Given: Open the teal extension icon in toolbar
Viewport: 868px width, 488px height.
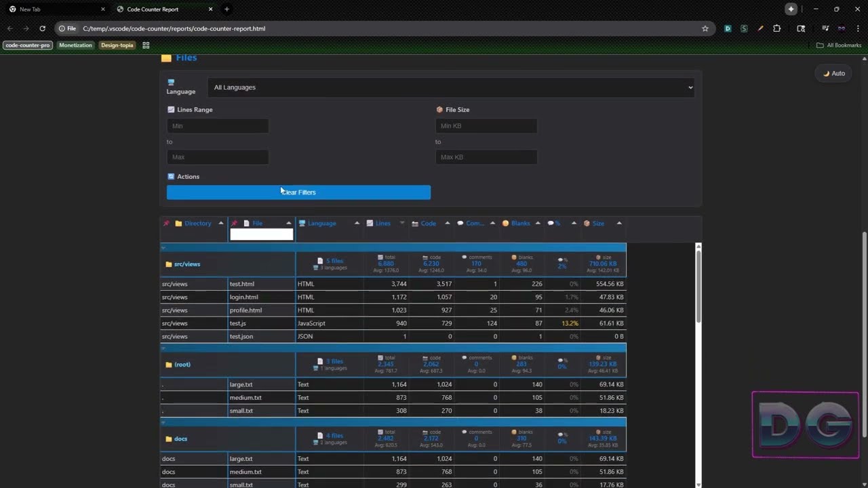Looking at the screenshot, I should click(728, 28).
